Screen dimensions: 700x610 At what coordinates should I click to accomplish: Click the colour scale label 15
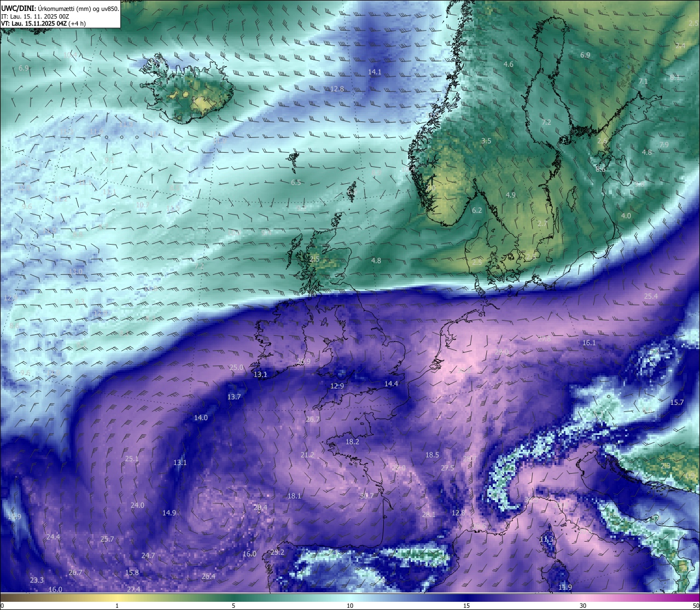click(466, 606)
